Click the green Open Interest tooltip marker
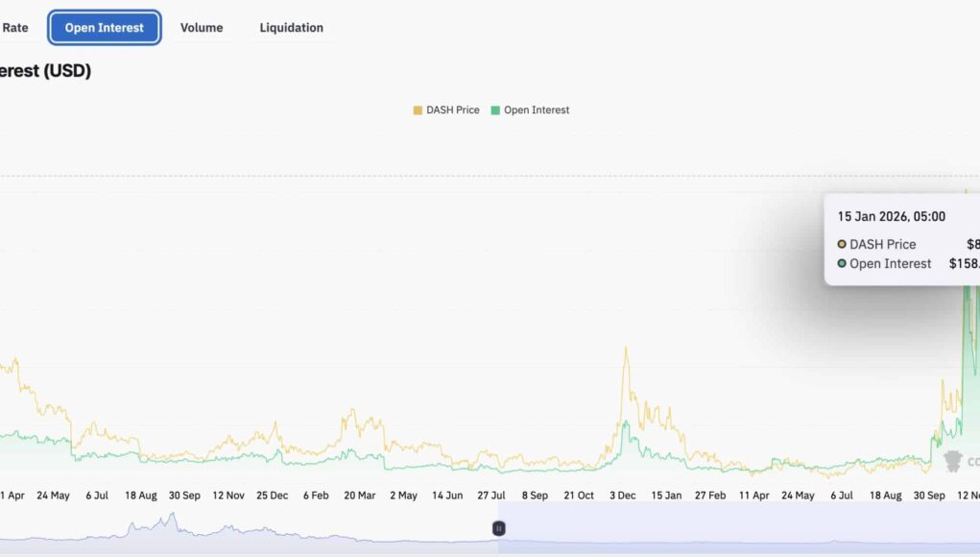 [842, 264]
